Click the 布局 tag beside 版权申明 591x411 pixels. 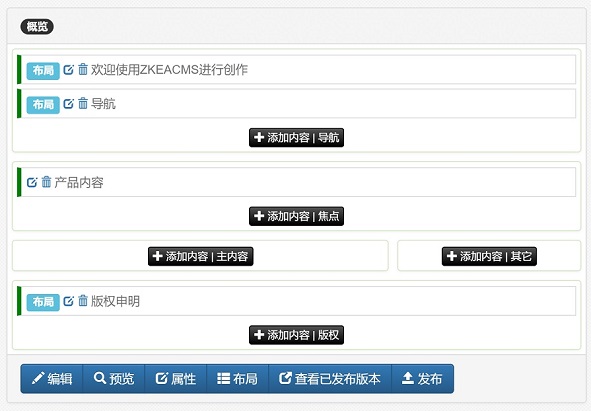[x=43, y=302]
